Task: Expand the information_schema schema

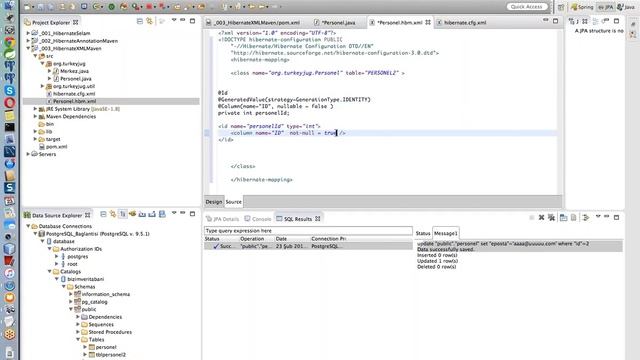Action: 71,294
